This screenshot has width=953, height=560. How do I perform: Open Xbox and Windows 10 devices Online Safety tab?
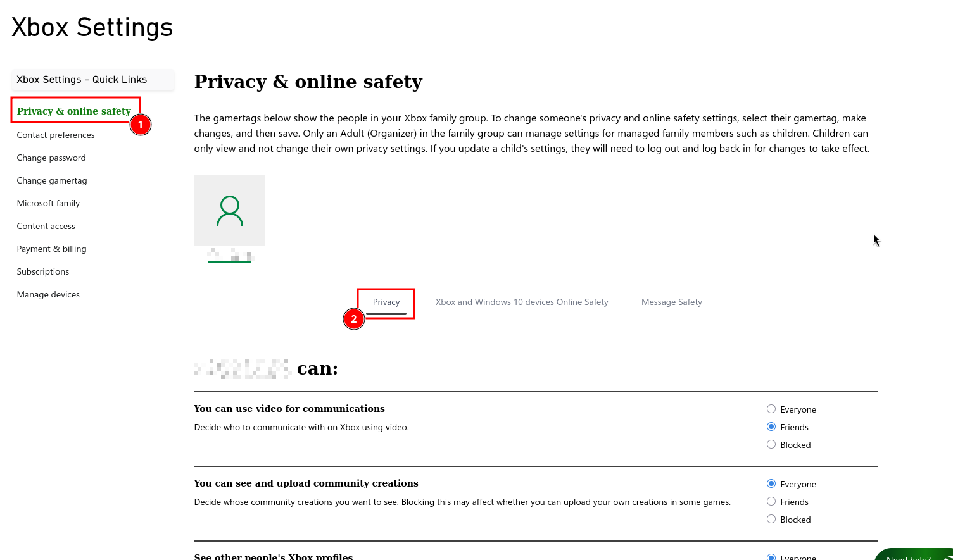point(522,302)
